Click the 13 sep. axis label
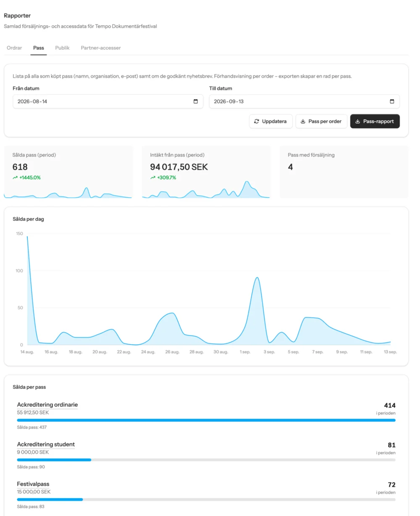This screenshot has width=420, height=516. (390, 352)
